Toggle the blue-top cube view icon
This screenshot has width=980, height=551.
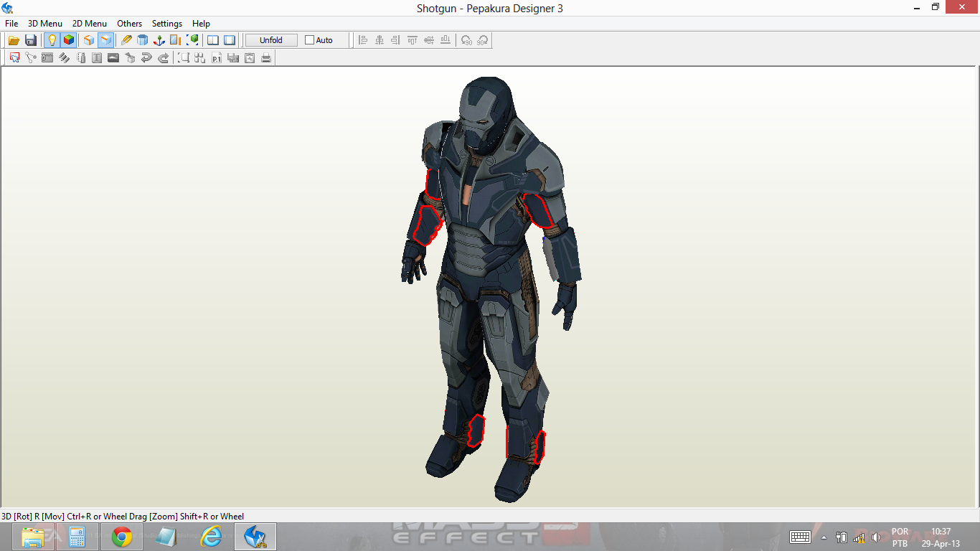click(106, 40)
